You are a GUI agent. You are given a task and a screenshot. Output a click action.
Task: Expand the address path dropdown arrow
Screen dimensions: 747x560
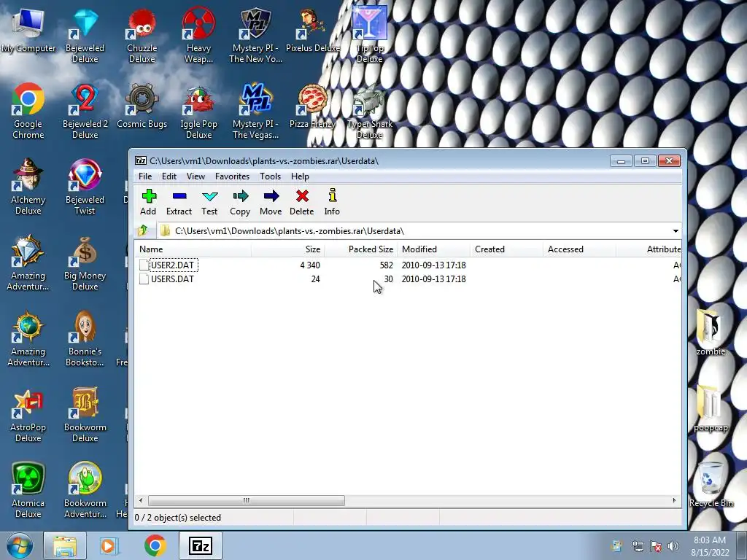676,231
